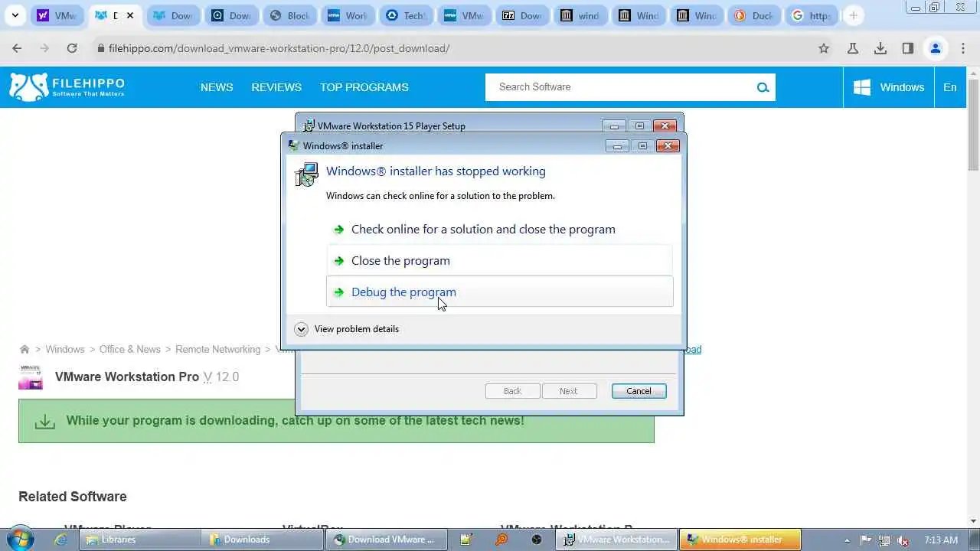This screenshot has width=980, height=551.
Task: Open the tab search dropdown arrow
Action: click(15, 15)
